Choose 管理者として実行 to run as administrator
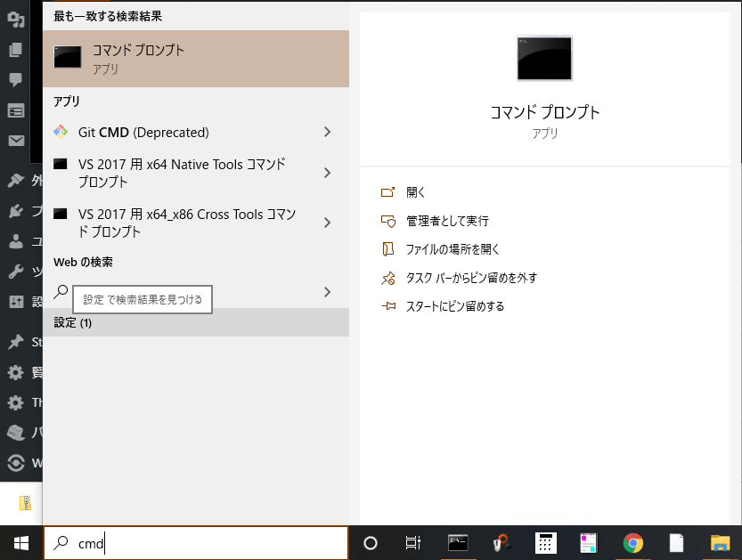The image size is (742, 560). coord(435,221)
